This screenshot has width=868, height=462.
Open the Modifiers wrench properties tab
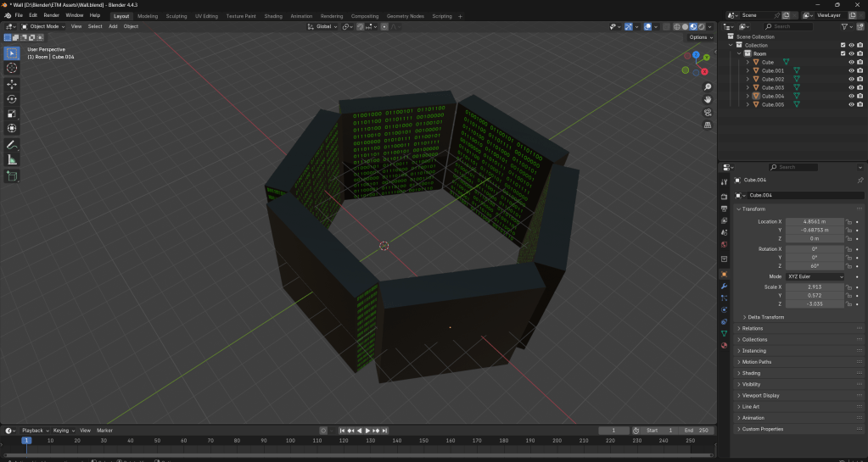(x=724, y=287)
